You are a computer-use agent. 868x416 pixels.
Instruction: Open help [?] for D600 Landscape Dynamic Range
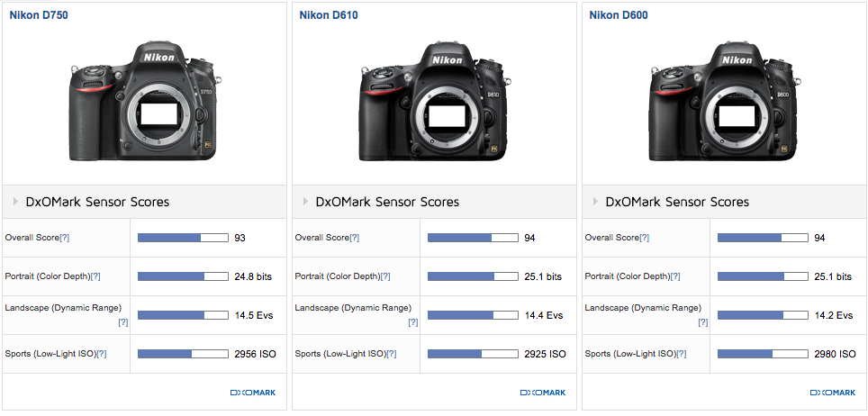pos(703,322)
